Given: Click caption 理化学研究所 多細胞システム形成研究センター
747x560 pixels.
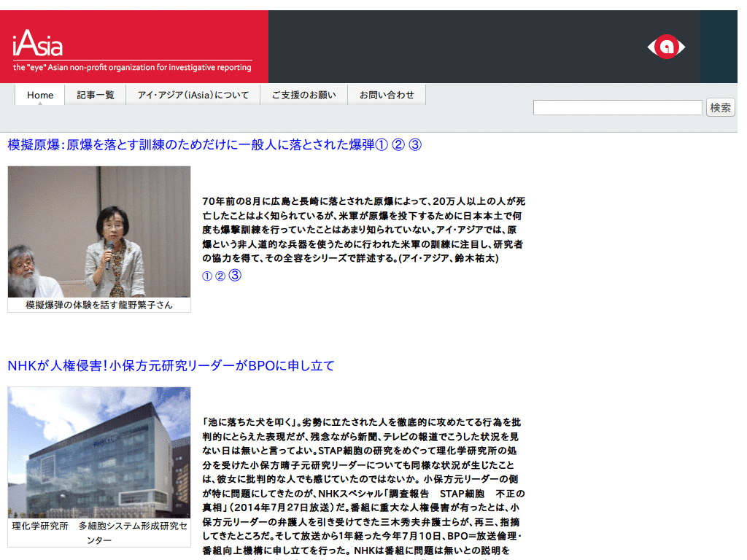Looking at the screenshot, I should (x=99, y=533).
